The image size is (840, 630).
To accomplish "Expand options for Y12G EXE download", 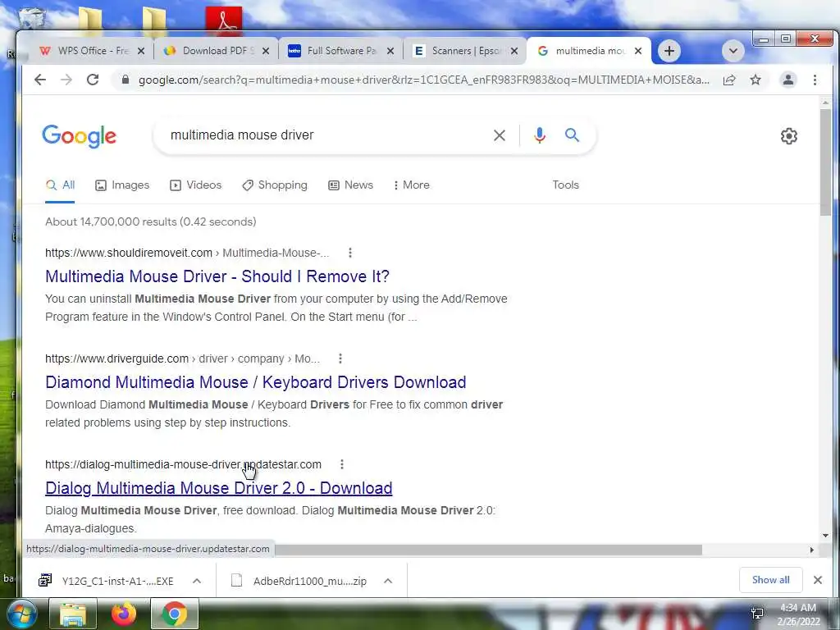I will [x=197, y=581].
